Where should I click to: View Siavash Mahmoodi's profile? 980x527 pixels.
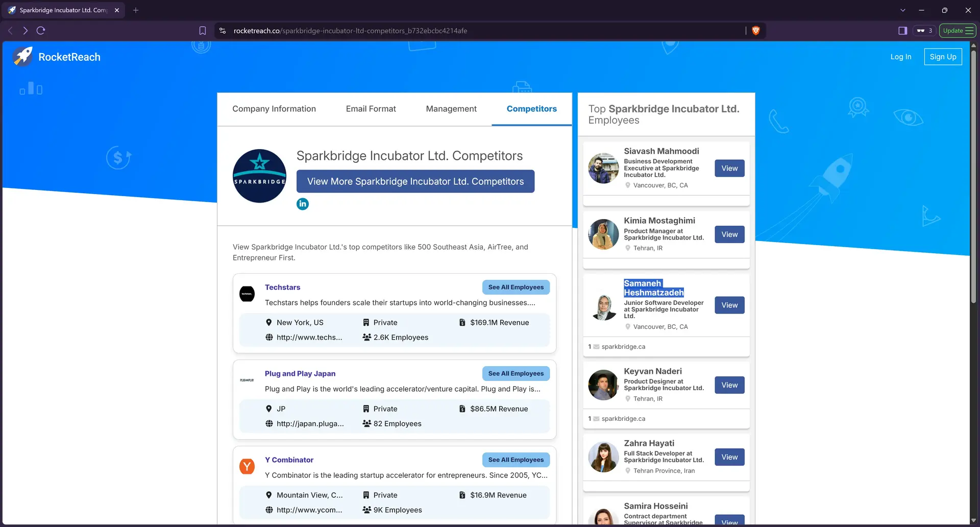[x=729, y=169]
